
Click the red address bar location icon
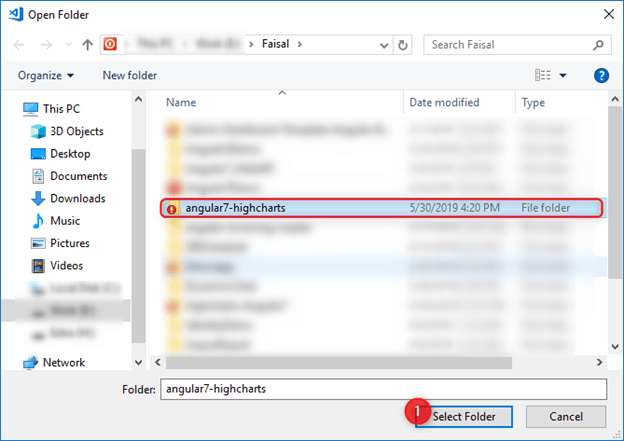click(x=110, y=44)
